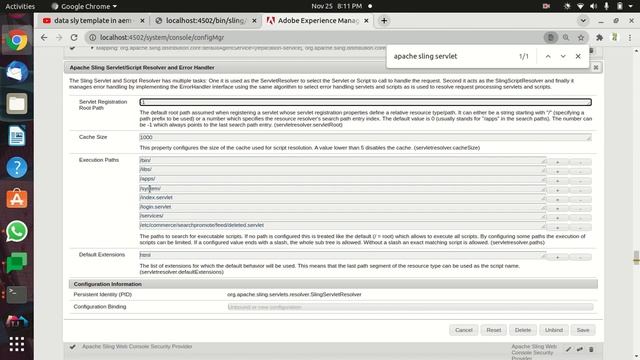Open Google Chrome from the dock
Viewport: 640px width, 360px height.
coord(17,40)
